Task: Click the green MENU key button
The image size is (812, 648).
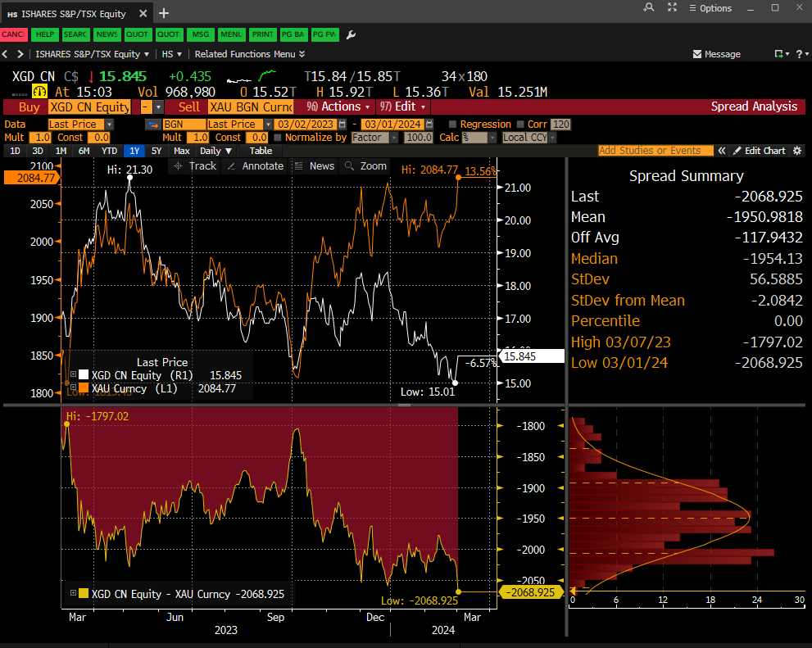Action: (231, 34)
